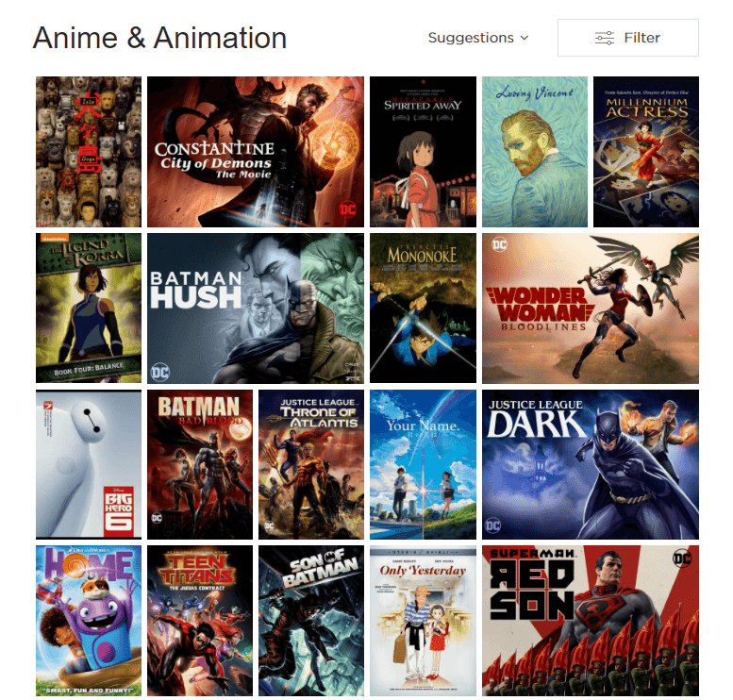Choose the Your Name. movie poster
Image resolution: width=733 pixels, height=700 pixels.
pos(423,464)
